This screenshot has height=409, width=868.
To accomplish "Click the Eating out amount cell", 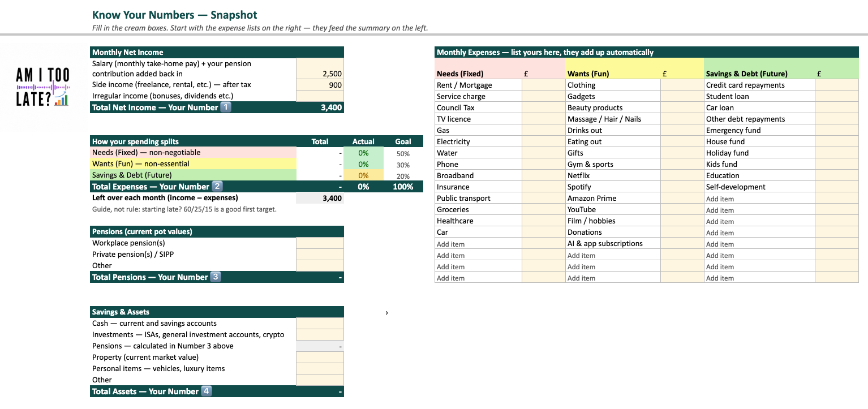I will click(x=682, y=141).
